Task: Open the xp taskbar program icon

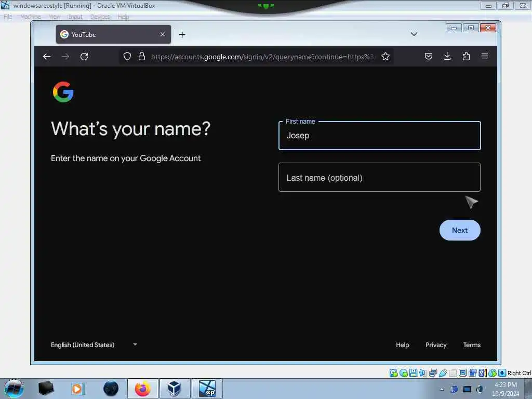Action: tap(207, 389)
